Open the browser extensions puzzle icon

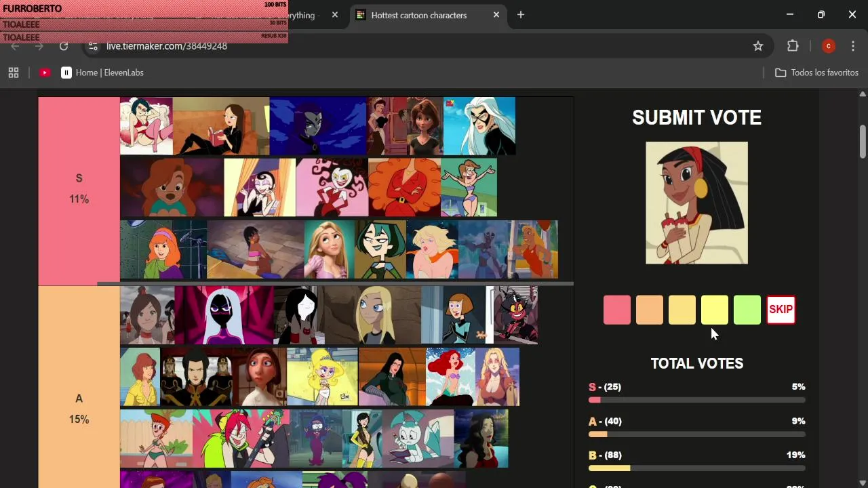pyautogui.click(x=793, y=46)
